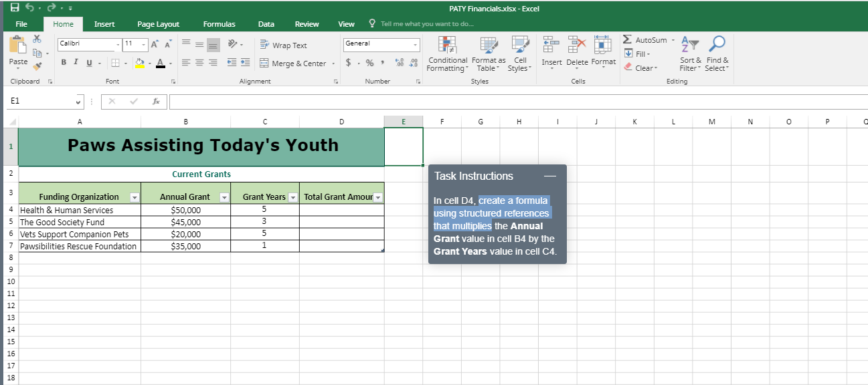868x385 pixels.
Task: Open the Number Format dropdown showing General
Action: [381, 44]
